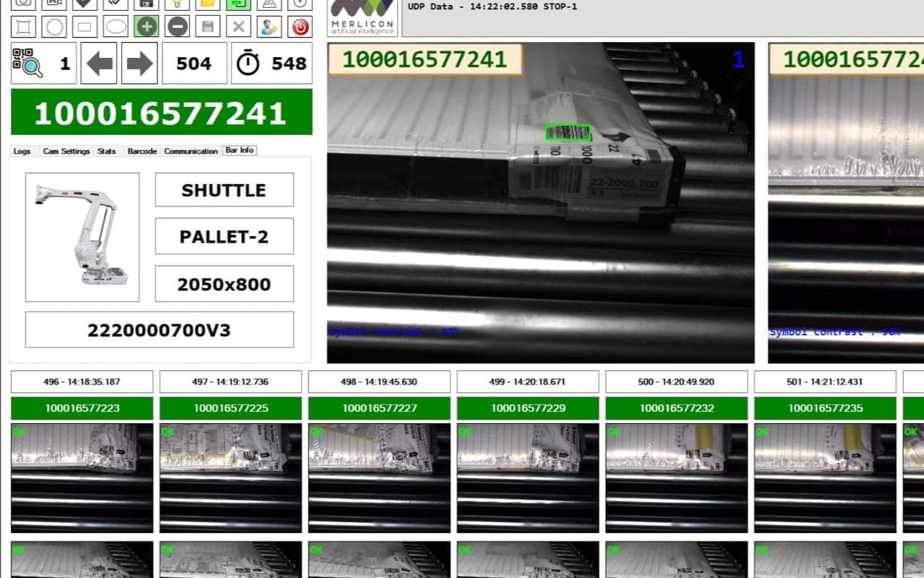Viewport: 924px width, 578px height.
Task: Click the red power button
Action: (x=300, y=27)
